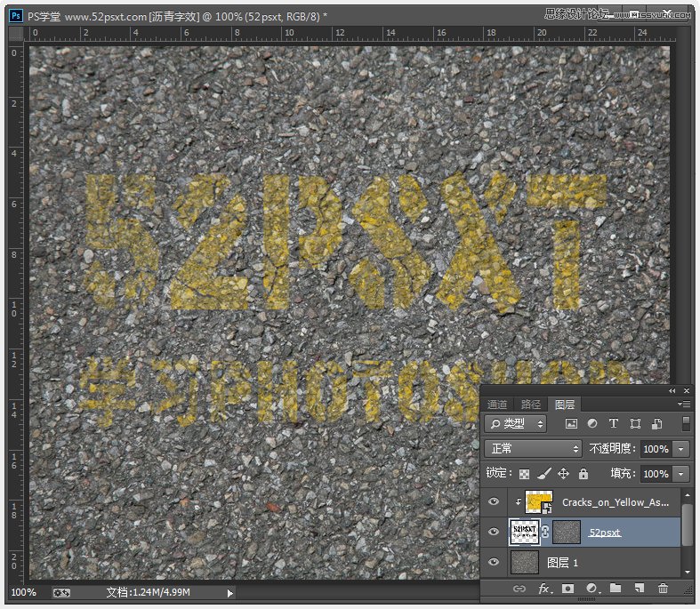Lock position move-arrows icon
The width and height of the screenshot is (700, 609).
click(563, 473)
